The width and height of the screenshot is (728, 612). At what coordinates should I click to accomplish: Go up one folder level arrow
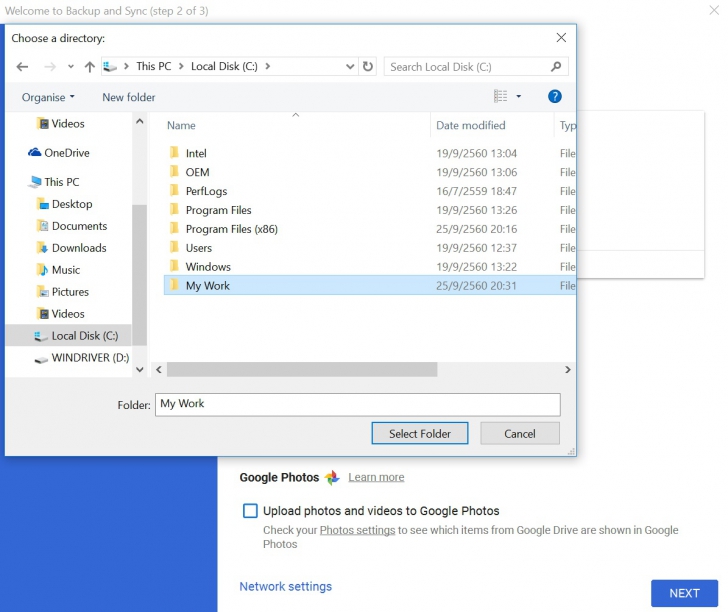click(90, 67)
